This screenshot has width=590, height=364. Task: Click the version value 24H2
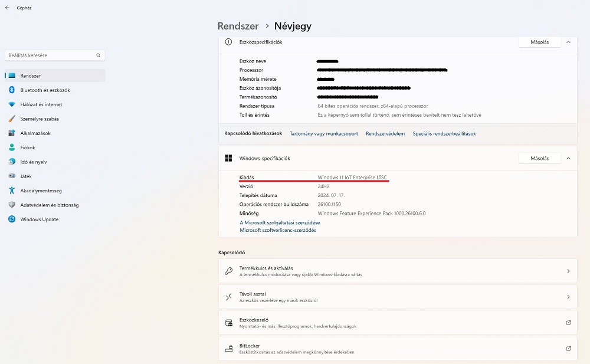coord(323,186)
